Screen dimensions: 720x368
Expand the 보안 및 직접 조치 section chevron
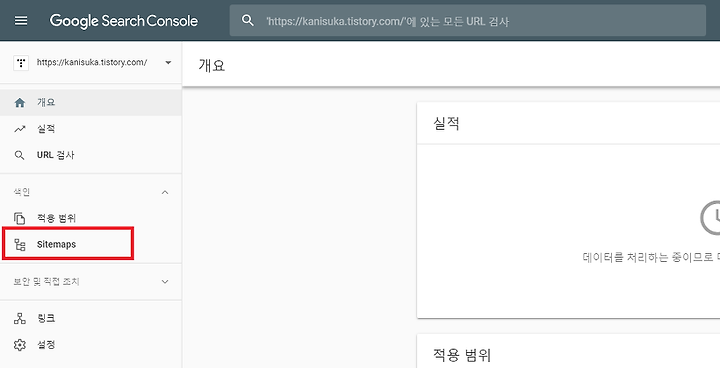165,282
